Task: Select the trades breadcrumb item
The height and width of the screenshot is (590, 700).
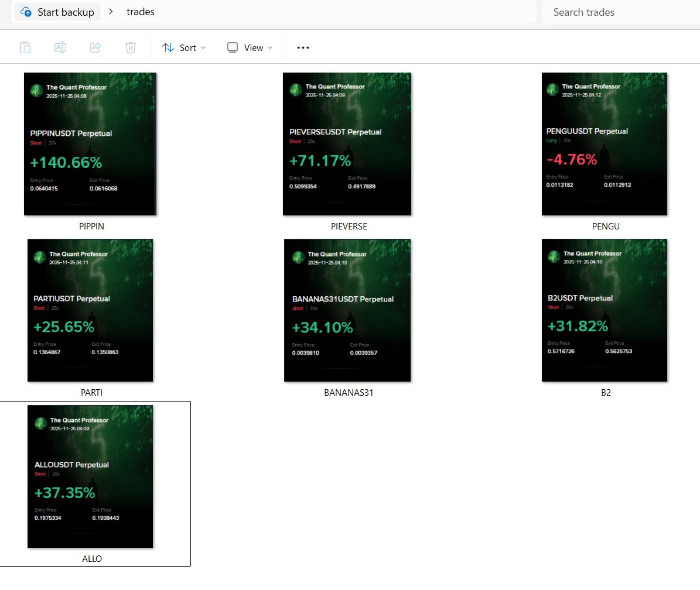Action: point(141,12)
